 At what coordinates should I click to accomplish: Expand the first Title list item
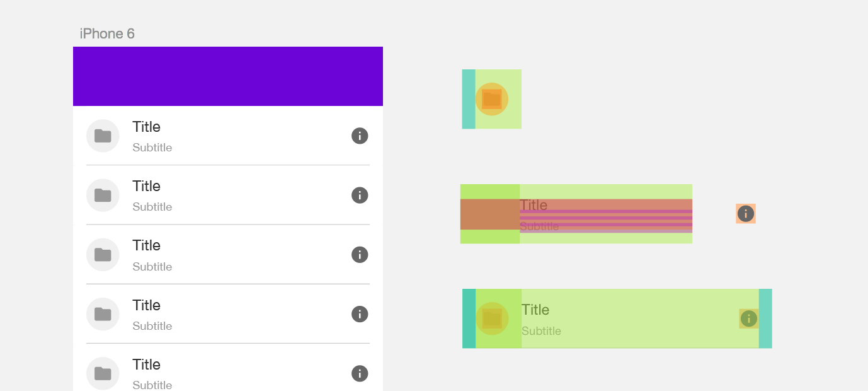coord(147,127)
